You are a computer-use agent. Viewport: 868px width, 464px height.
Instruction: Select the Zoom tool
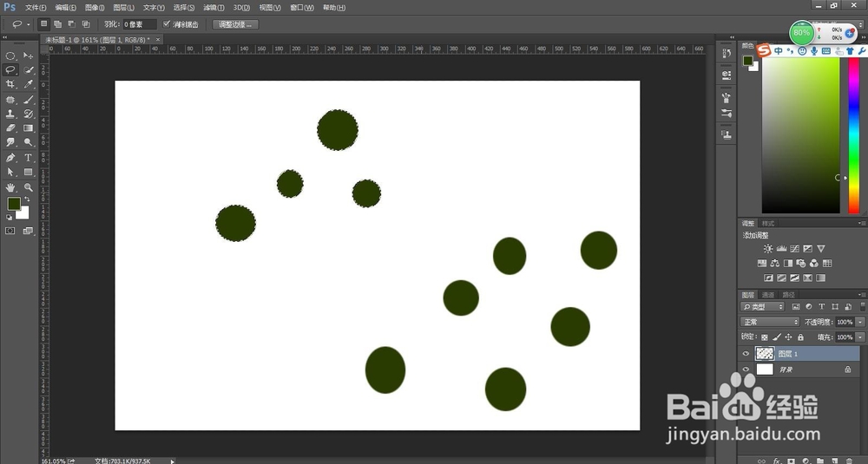coord(29,187)
